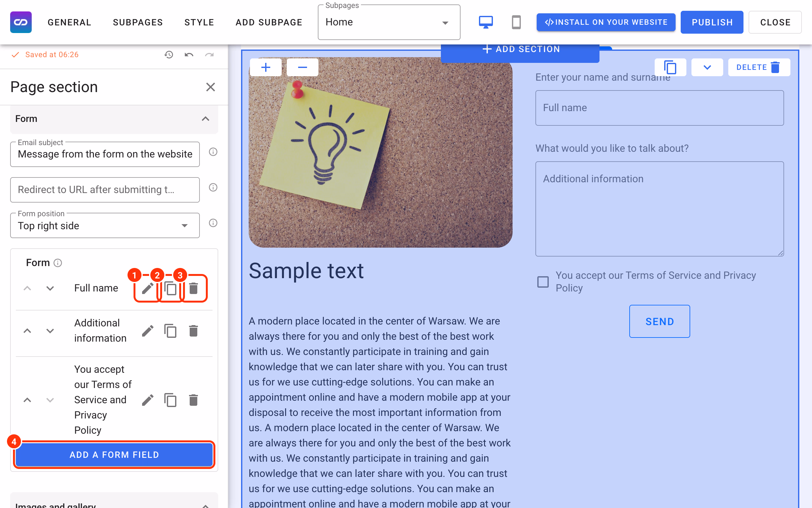Delete the Full name form field
The width and height of the screenshot is (812, 508).
tap(193, 288)
